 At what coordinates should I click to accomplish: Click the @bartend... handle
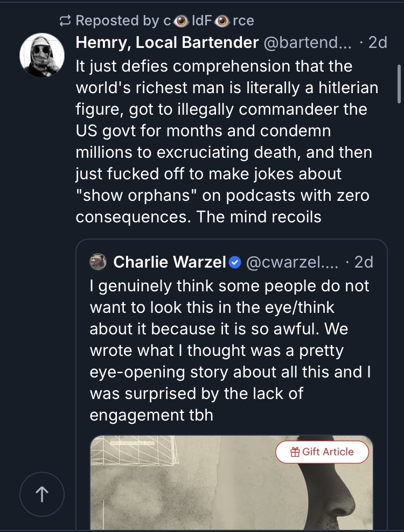point(308,43)
